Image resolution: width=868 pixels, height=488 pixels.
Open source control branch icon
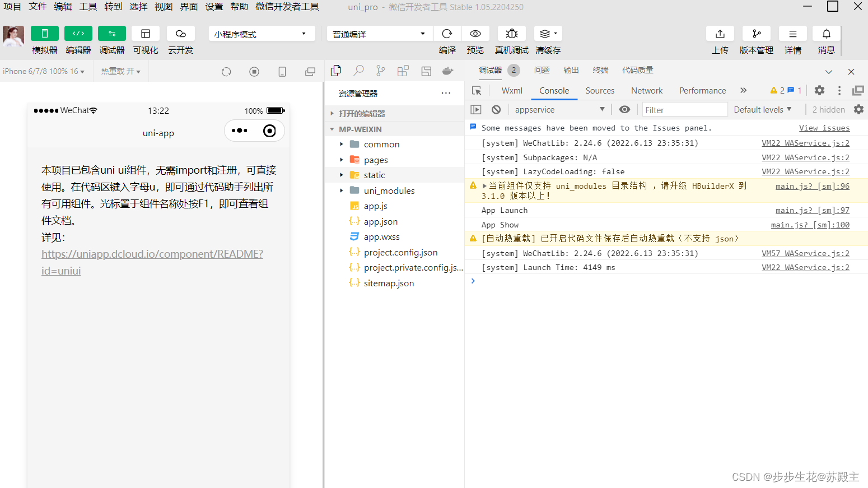pyautogui.click(x=381, y=71)
